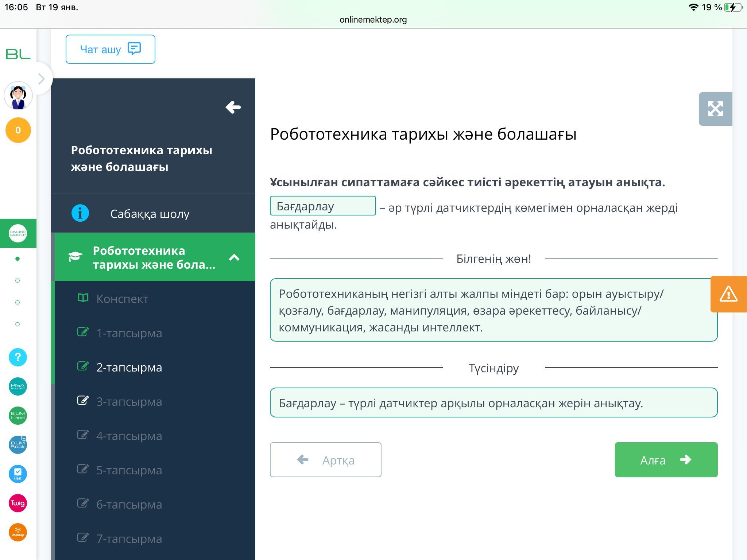This screenshot has height=560, width=747.
Task: Open the BilimBook app icon
Action: point(18,445)
